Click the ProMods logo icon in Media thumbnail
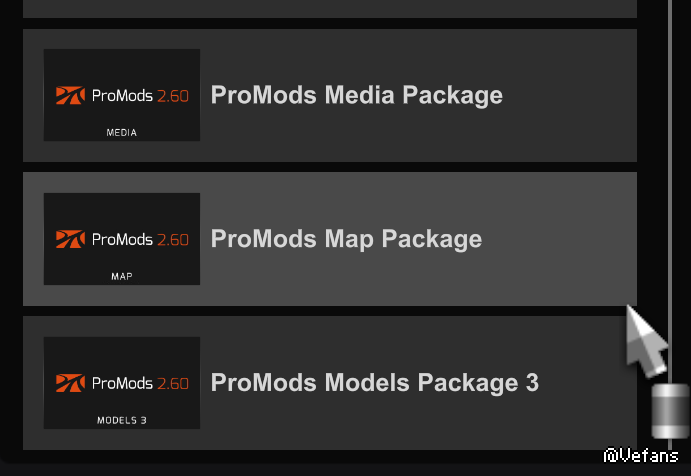691x476 pixels. coord(70,96)
